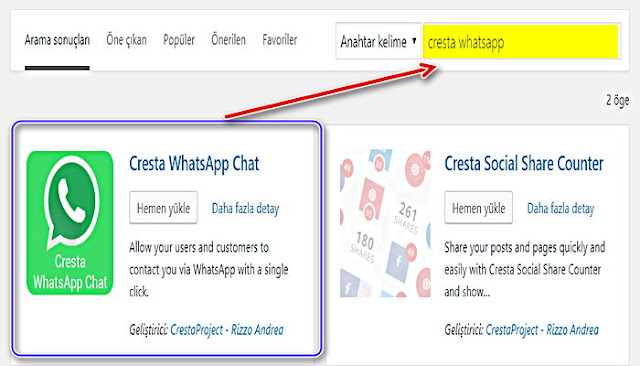Viewport: 640px width, 366px height.
Task: Open developer link under Cresta Social Share Counter
Action: point(542,330)
